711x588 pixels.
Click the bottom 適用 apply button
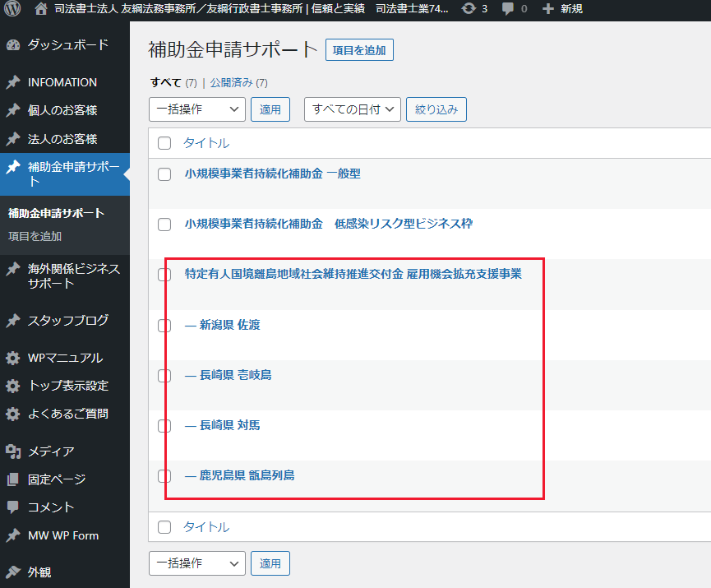pyautogui.click(x=270, y=563)
